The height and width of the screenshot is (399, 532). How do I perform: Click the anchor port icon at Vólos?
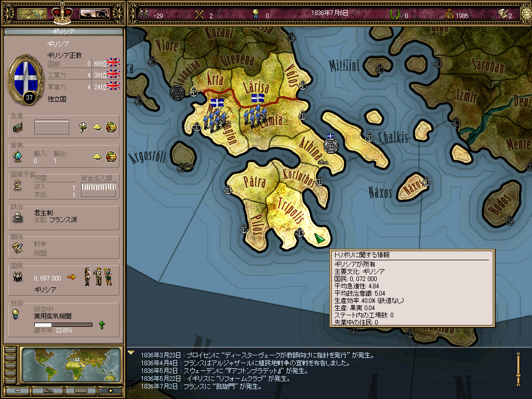point(303,85)
